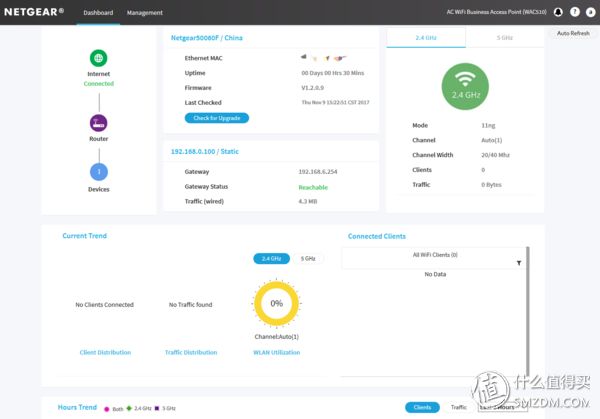Click the NETGEAR logo
The image size is (600, 419).
pos(34,12)
